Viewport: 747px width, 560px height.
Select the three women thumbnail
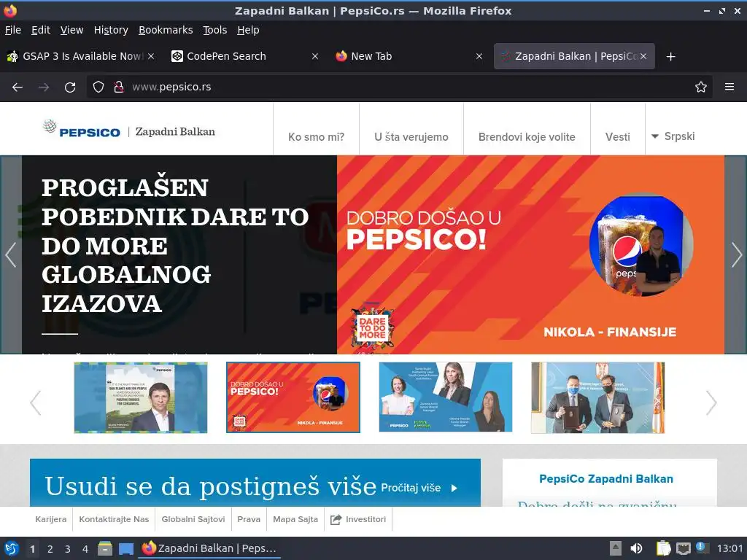pyautogui.click(x=446, y=397)
